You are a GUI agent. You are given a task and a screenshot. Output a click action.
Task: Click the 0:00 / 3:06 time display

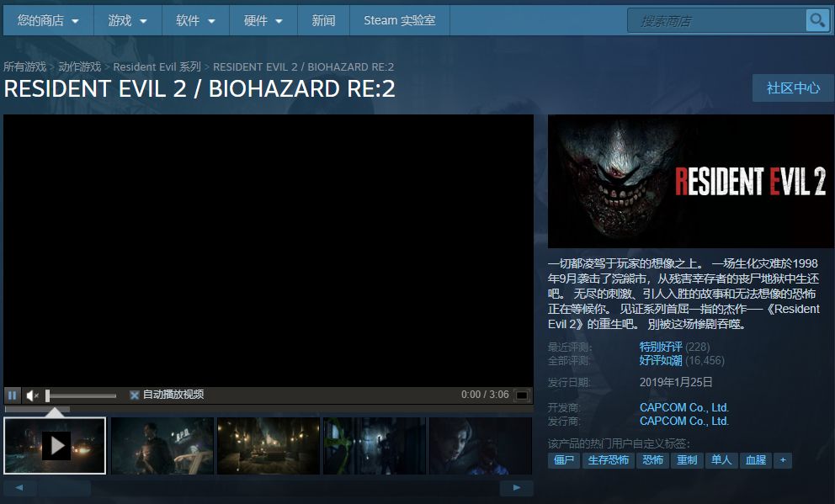click(485, 395)
